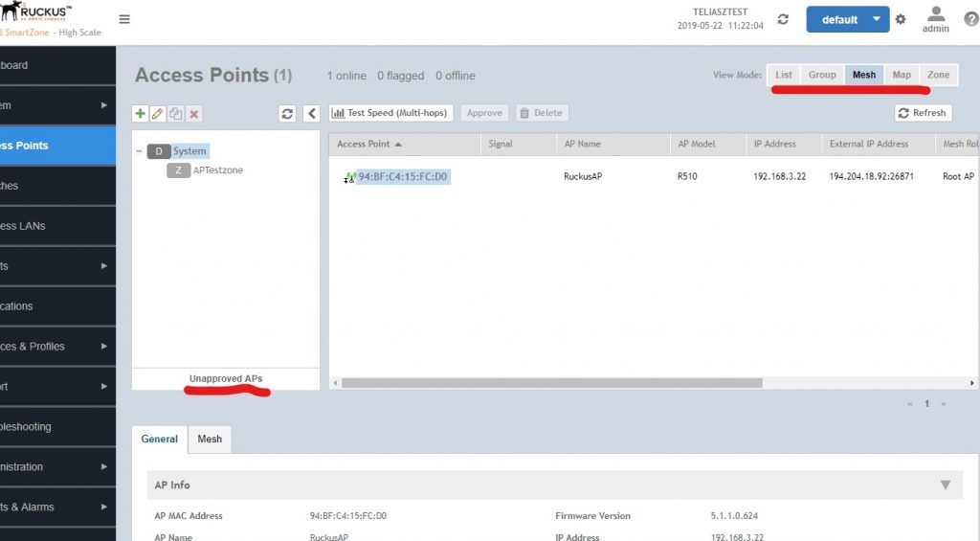Click the red X delete icon
This screenshot has height=541, width=980.
194,114
